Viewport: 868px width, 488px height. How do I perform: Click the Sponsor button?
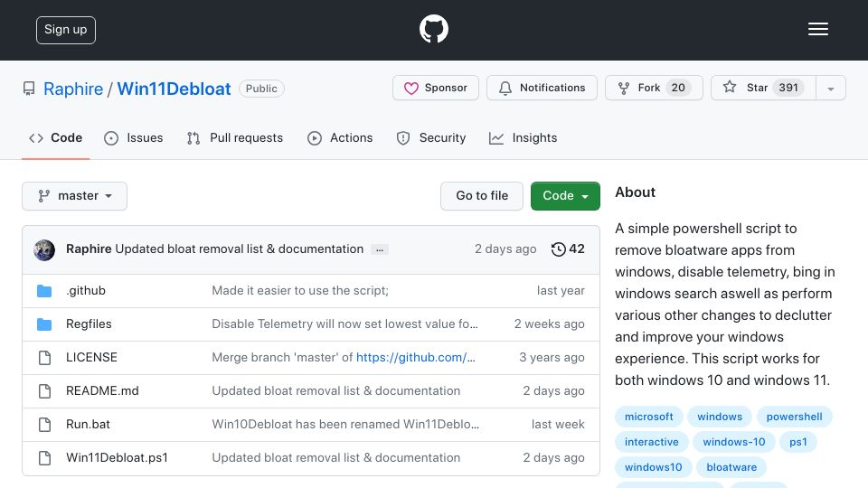coord(436,88)
